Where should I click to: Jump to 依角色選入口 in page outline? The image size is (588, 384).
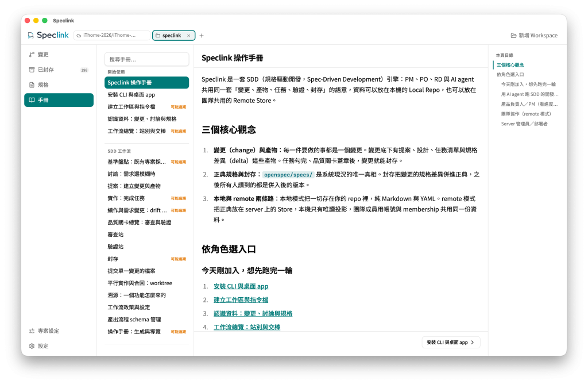click(x=510, y=75)
